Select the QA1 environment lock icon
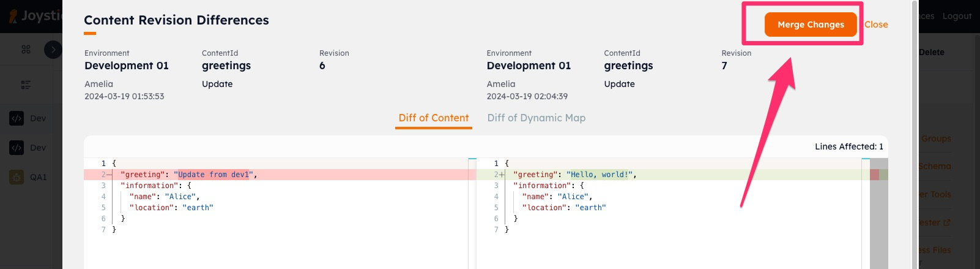980x269 pixels. pyautogui.click(x=17, y=177)
